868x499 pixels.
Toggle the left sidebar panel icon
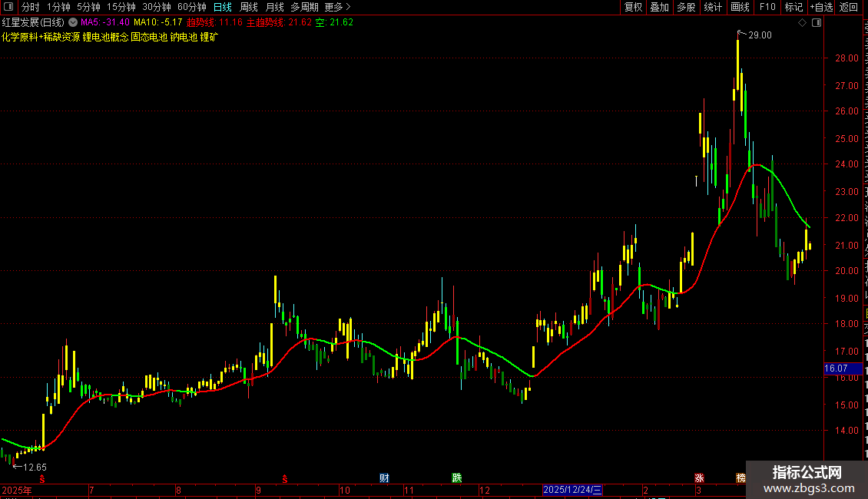pos(8,7)
